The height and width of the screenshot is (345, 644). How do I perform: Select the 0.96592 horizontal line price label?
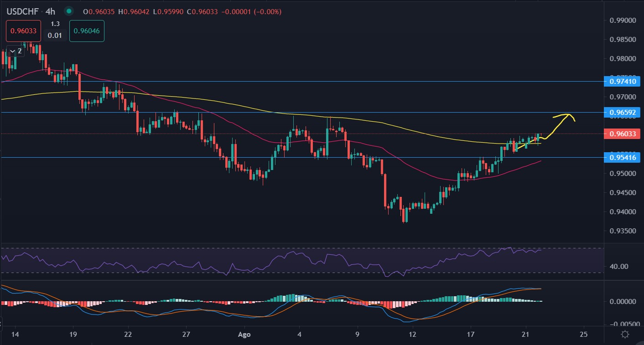pyautogui.click(x=623, y=112)
